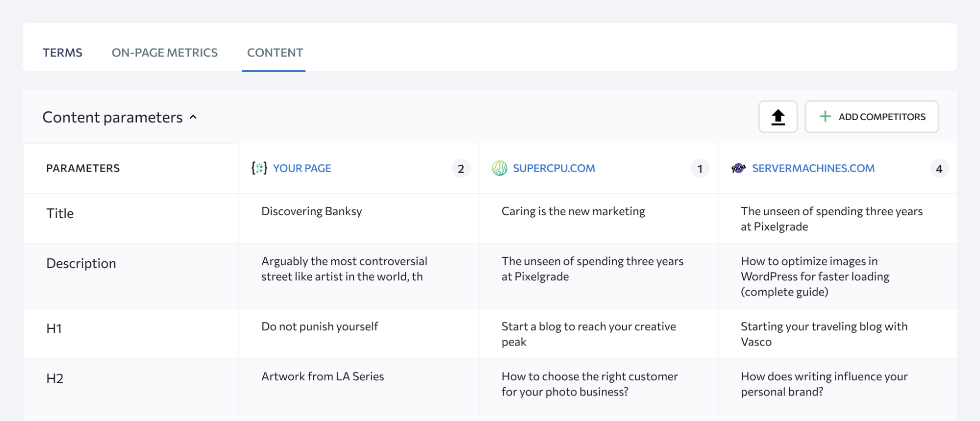Click the rank badge 4 beside Servermachines.com
The width and height of the screenshot is (980, 421).
939,169
